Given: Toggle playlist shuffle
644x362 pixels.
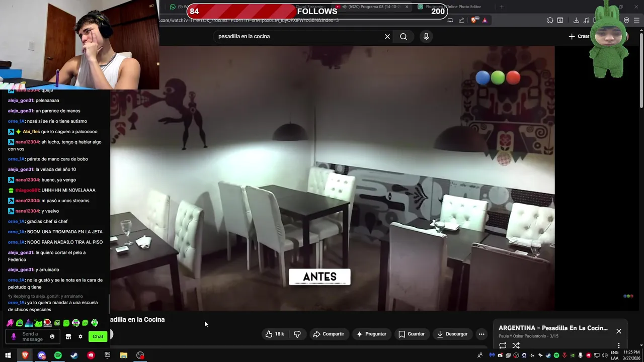Looking at the screenshot, I should (x=516, y=345).
